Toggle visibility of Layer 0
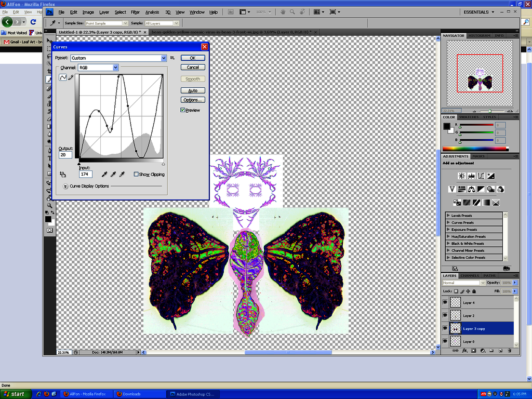The height and width of the screenshot is (399, 532). click(445, 341)
